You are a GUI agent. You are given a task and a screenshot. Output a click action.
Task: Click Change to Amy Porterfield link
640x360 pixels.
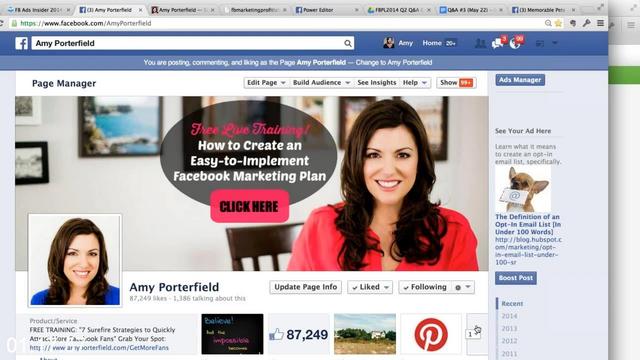(394, 62)
